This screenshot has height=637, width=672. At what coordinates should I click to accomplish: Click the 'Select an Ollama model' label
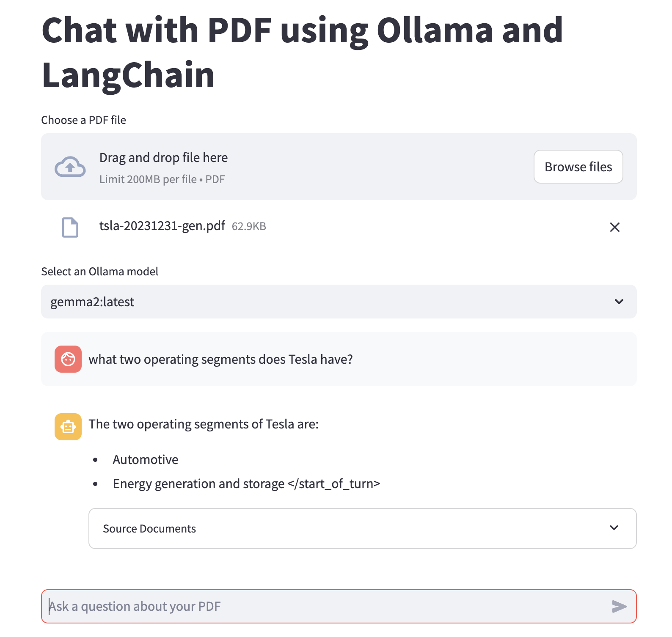tap(100, 272)
